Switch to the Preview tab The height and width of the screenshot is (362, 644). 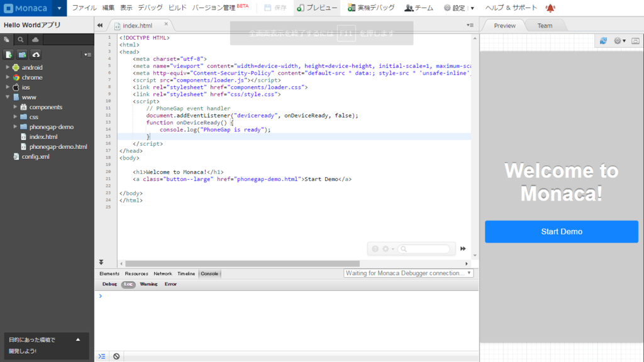pyautogui.click(x=504, y=25)
